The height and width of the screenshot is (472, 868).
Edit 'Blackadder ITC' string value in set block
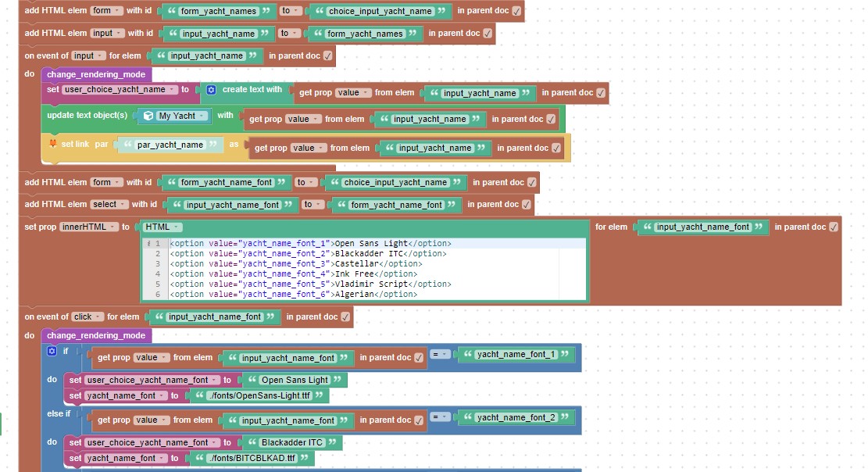point(291,442)
